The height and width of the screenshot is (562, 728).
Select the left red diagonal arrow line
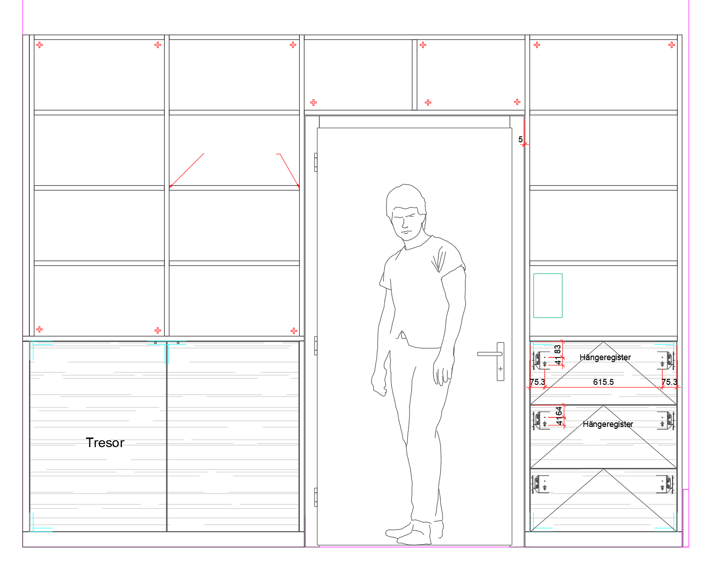[x=187, y=170]
